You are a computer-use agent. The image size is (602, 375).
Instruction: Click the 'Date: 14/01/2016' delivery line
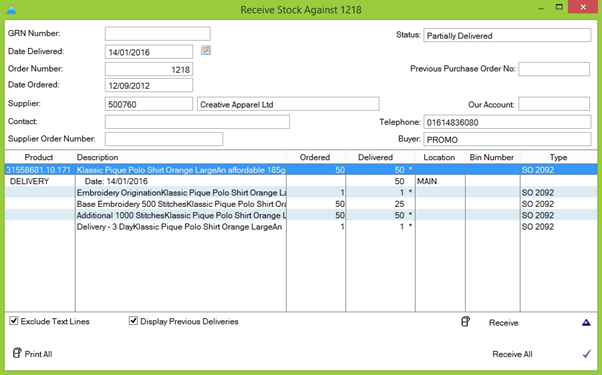point(116,181)
